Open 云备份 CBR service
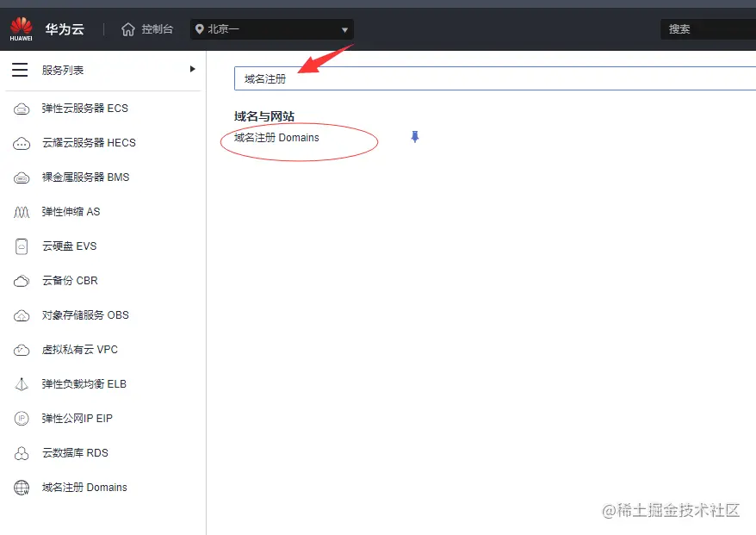Viewport: 756px width, 535px height. tap(70, 281)
